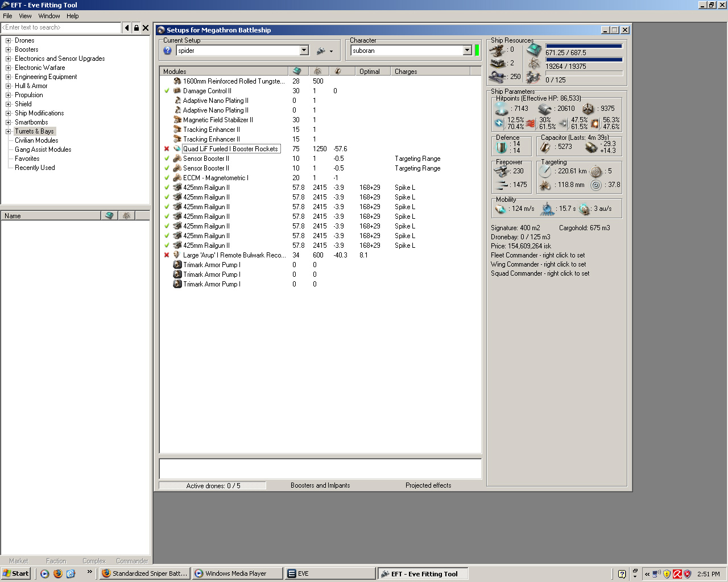Open the Character dropdown
This screenshot has height=582, width=728.
(x=468, y=51)
